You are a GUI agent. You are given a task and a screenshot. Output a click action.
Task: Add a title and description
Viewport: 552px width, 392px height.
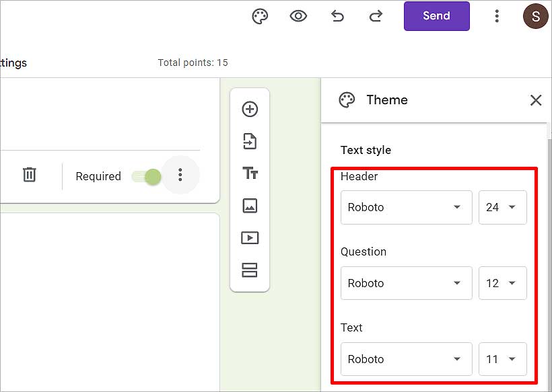click(x=250, y=173)
